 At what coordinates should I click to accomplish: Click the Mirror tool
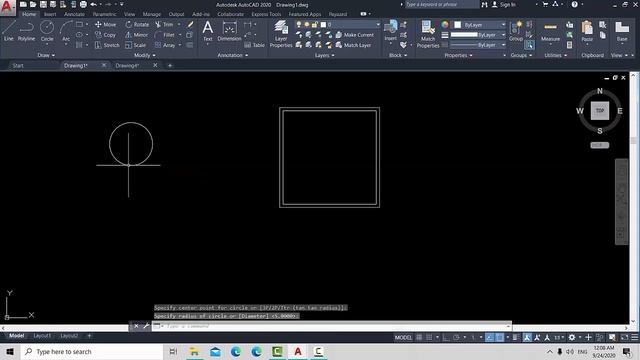137,35
